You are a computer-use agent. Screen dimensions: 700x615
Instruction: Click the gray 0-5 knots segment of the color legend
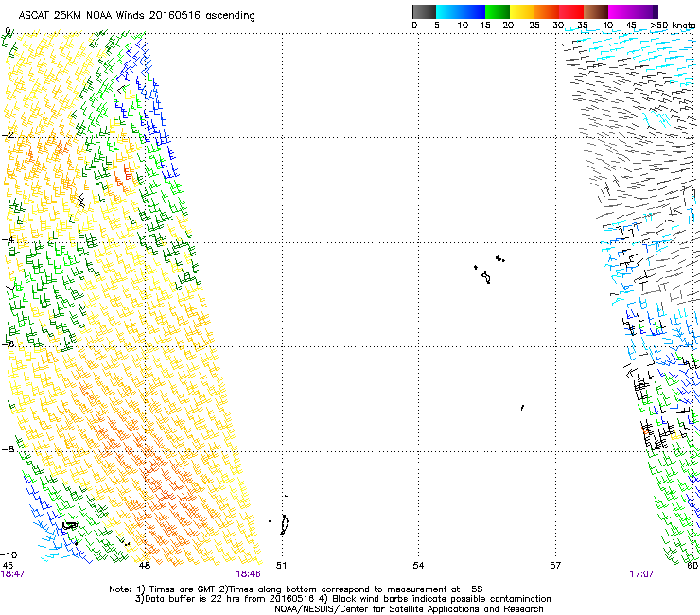[424, 11]
